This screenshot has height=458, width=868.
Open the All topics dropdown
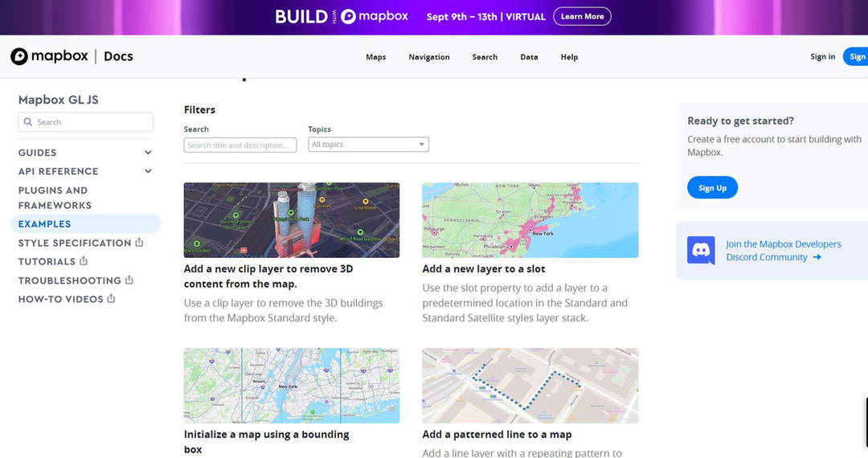pyautogui.click(x=368, y=145)
